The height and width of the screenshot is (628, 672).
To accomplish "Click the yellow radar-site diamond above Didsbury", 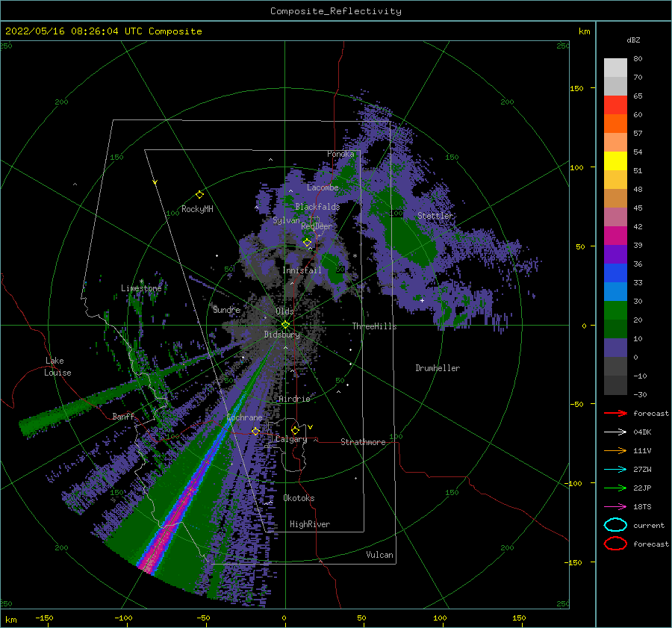I will [x=285, y=325].
